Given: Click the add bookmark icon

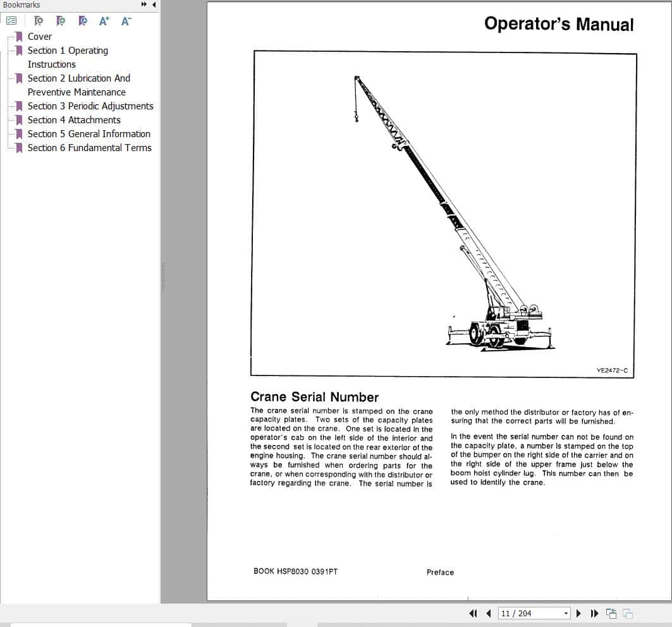Looking at the screenshot, I should coord(61,20).
